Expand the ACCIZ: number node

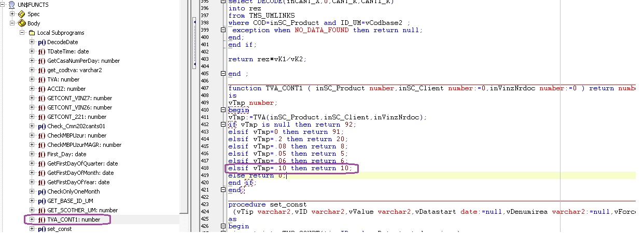(32, 89)
